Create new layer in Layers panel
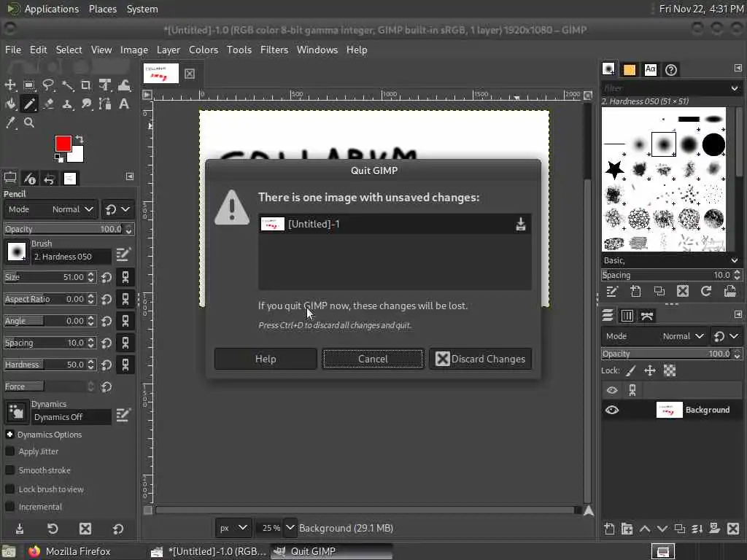 click(609, 529)
